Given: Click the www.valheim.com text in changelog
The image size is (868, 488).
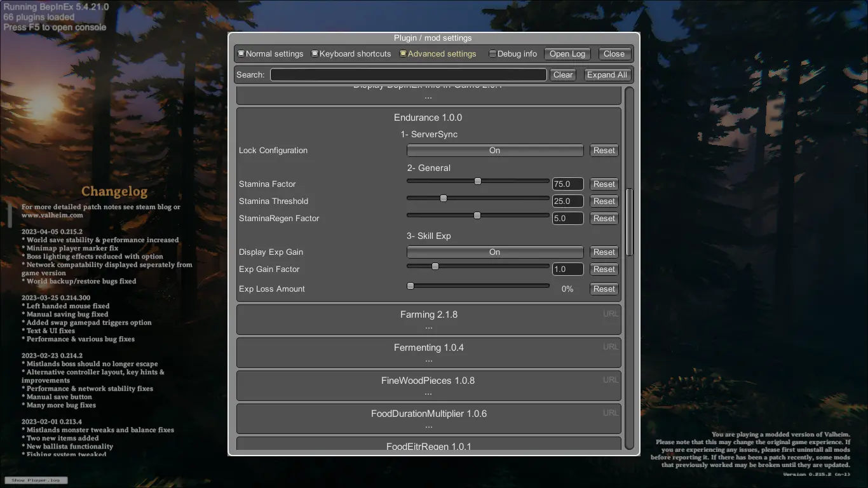Looking at the screenshot, I should [x=52, y=215].
